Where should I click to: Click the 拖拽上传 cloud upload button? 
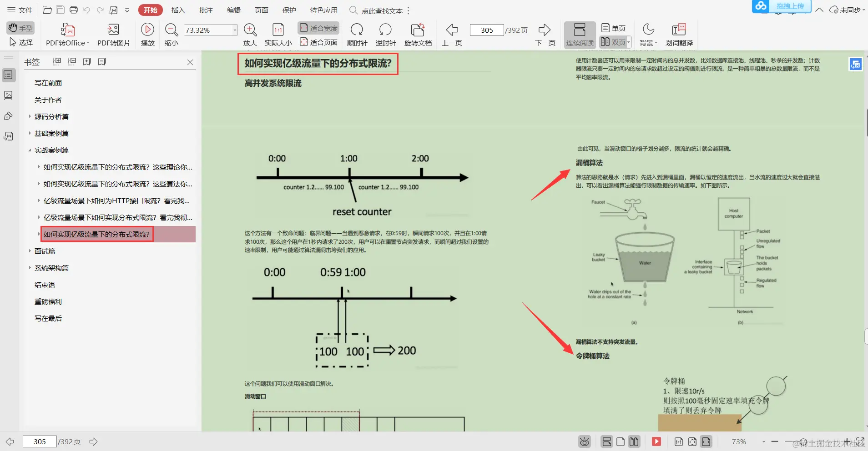(x=782, y=6)
